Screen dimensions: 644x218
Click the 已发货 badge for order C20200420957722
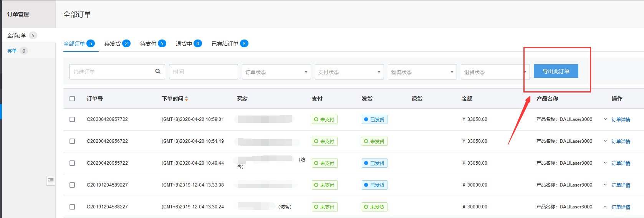[374, 119]
